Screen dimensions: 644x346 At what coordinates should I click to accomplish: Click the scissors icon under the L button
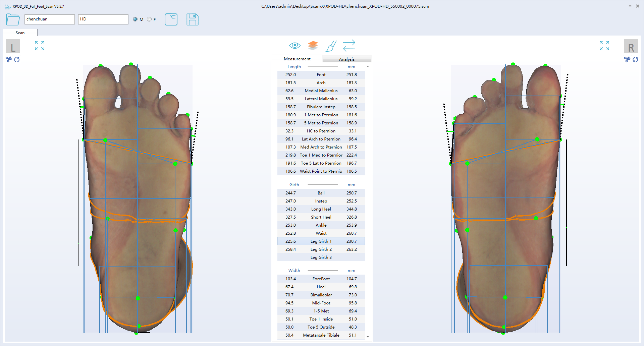(x=9, y=59)
